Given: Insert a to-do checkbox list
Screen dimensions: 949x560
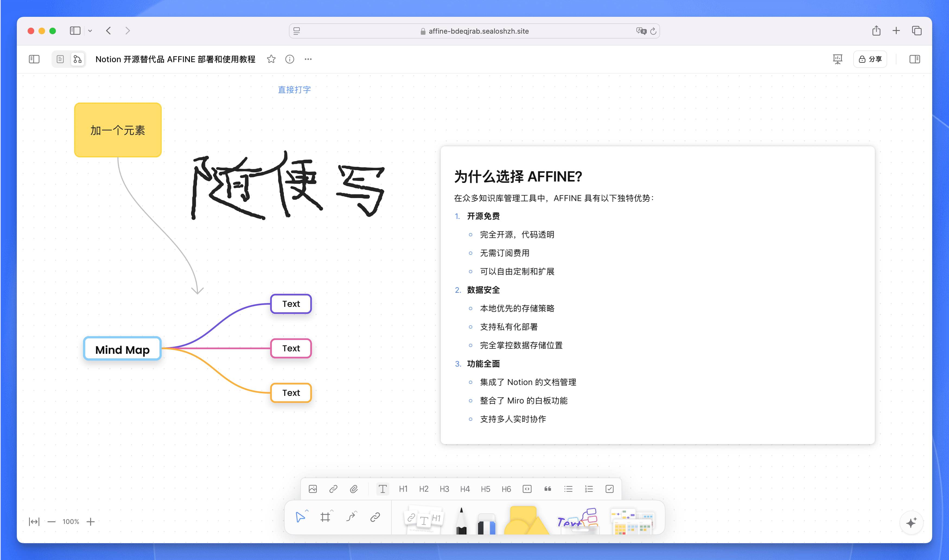Looking at the screenshot, I should point(609,489).
